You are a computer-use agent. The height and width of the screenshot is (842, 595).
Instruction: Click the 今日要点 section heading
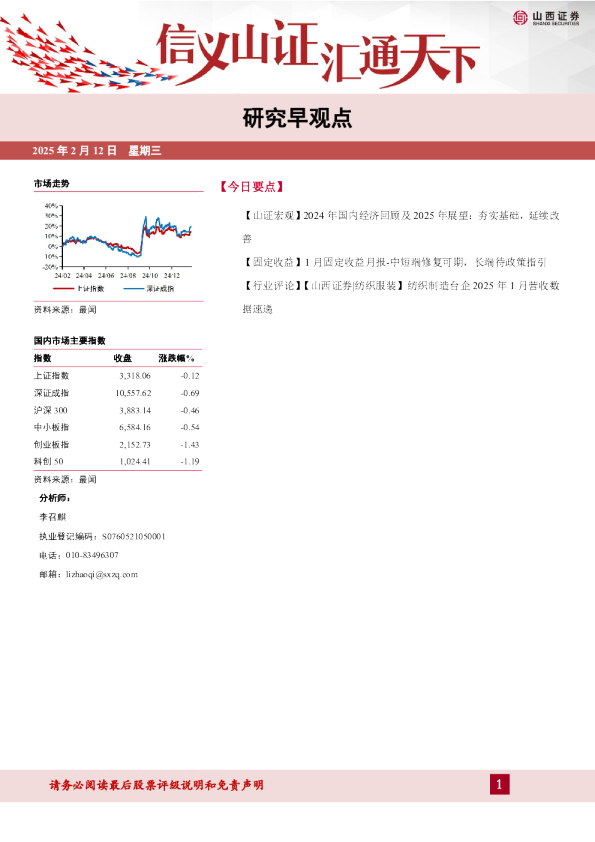(x=252, y=187)
